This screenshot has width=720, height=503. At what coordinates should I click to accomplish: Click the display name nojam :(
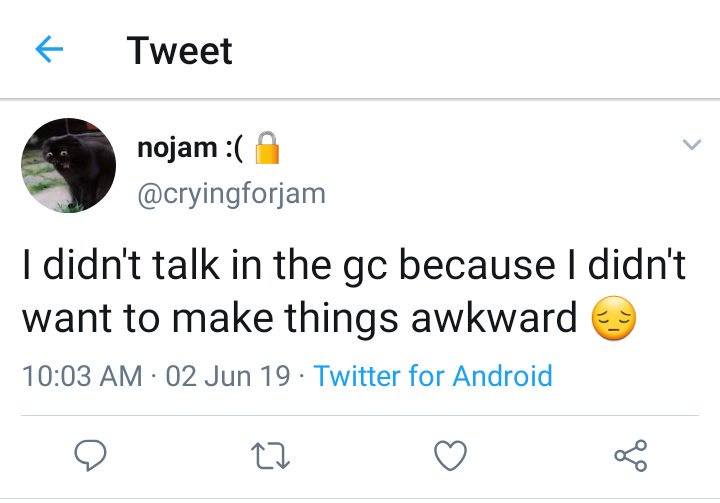coord(190,148)
